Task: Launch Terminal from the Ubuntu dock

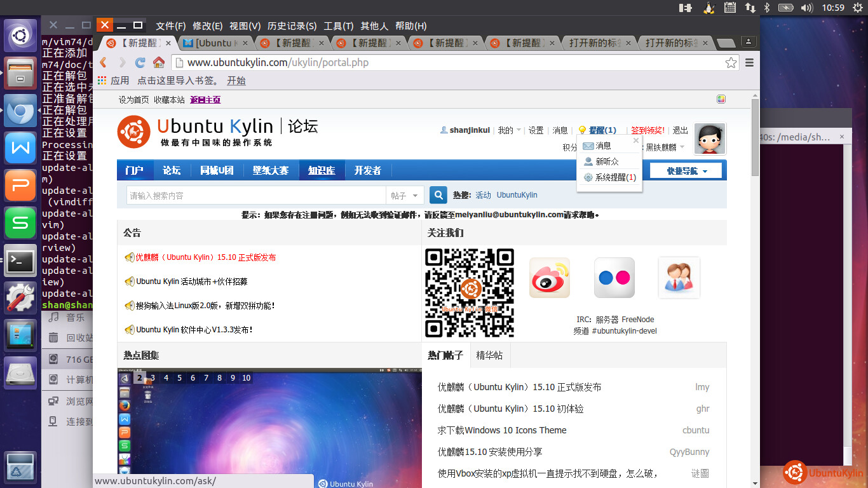Action: (x=20, y=260)
